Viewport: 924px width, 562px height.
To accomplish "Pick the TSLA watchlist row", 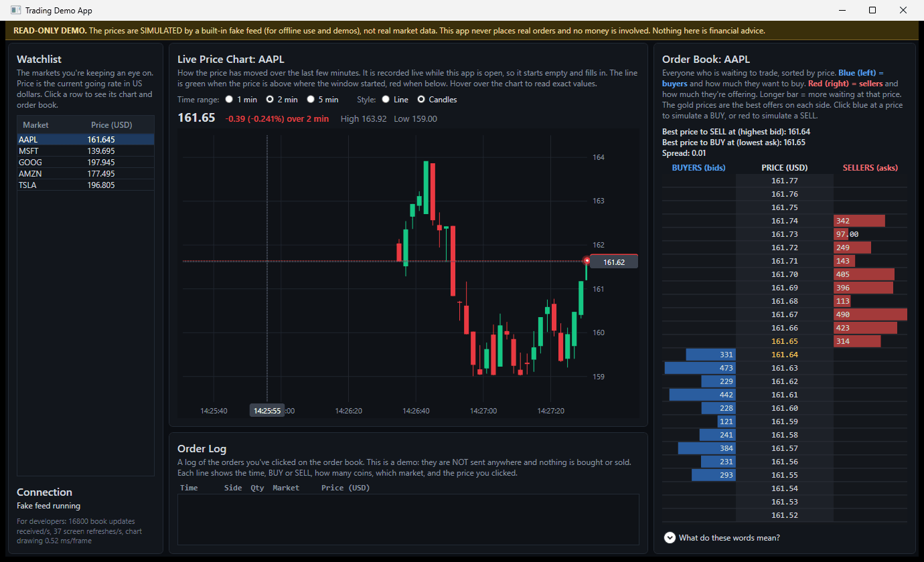I will [x=86, y=185].
